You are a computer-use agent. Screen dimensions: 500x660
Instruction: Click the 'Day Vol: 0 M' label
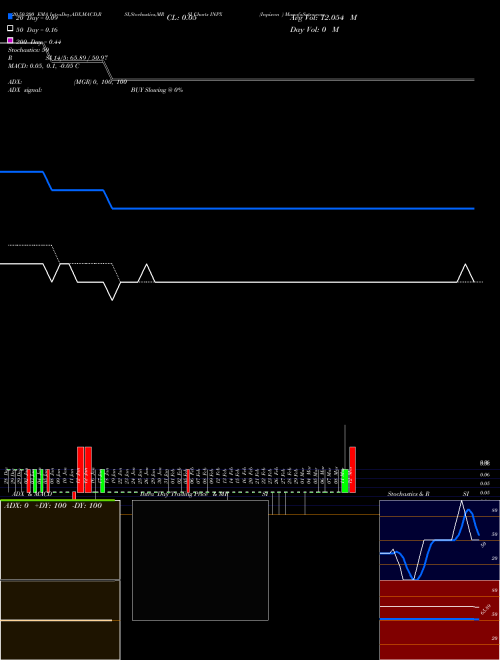[x=314, y=30]
